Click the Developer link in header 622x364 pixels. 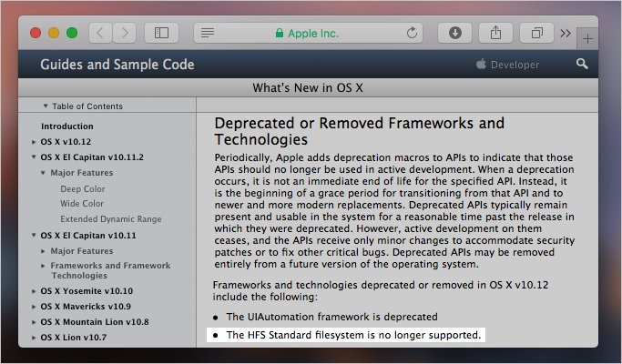tap(515, 65)
